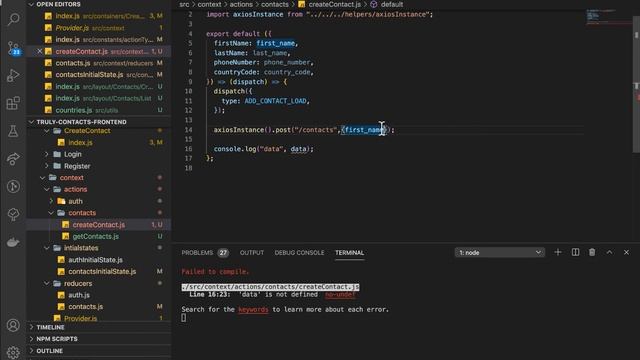Close createContact.js in Open Editors
The image size is (640, 360).
click(x=40, y=51)
